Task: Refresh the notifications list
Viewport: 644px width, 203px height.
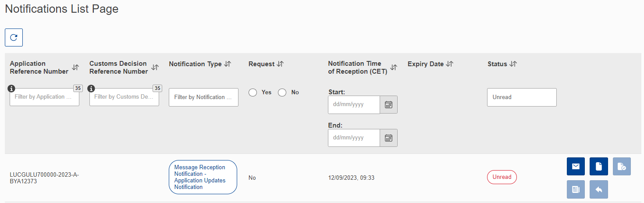Action: tap(14, 38)
